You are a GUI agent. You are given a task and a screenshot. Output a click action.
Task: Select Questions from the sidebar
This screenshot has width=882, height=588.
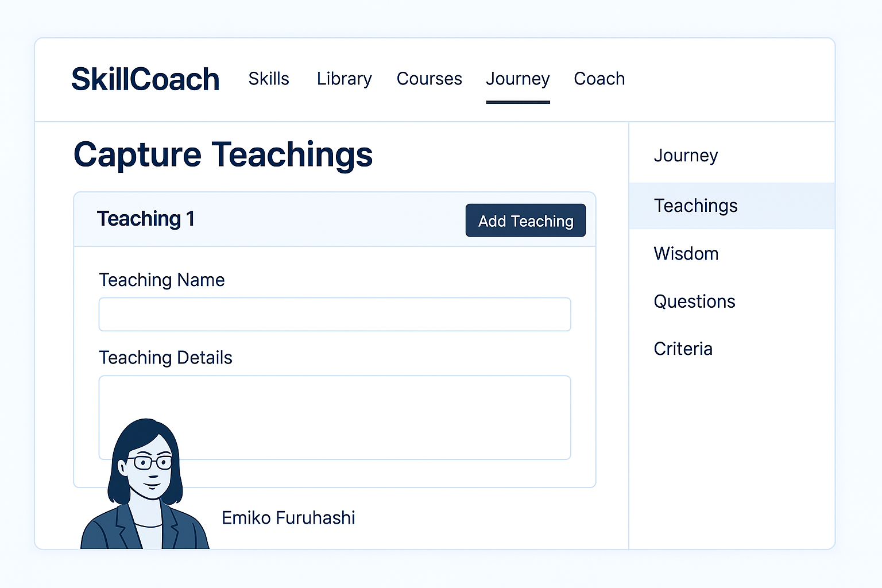point(694,301)
